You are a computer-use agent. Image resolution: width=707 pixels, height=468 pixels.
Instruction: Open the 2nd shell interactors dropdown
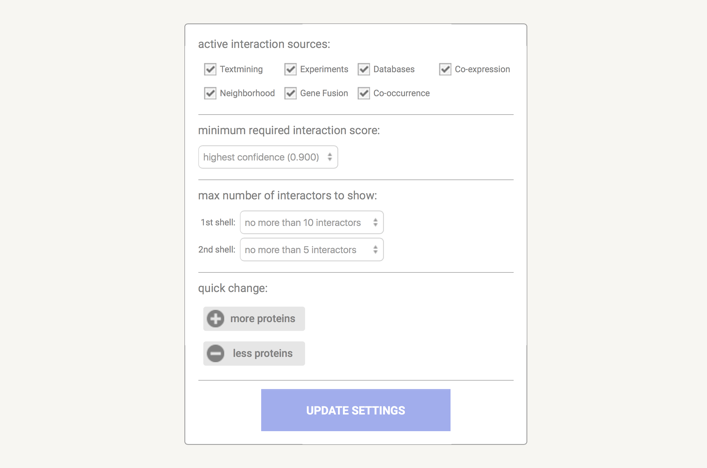[311, 250]
